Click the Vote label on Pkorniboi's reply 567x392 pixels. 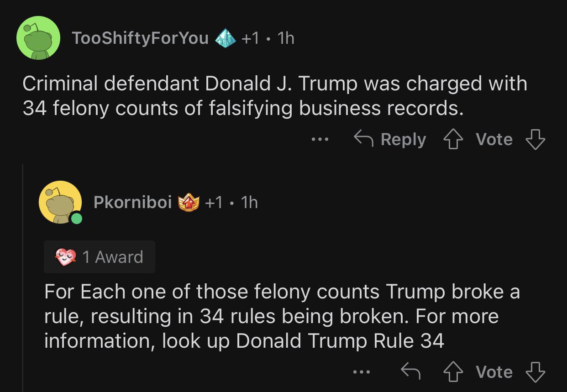coord(494,372)
